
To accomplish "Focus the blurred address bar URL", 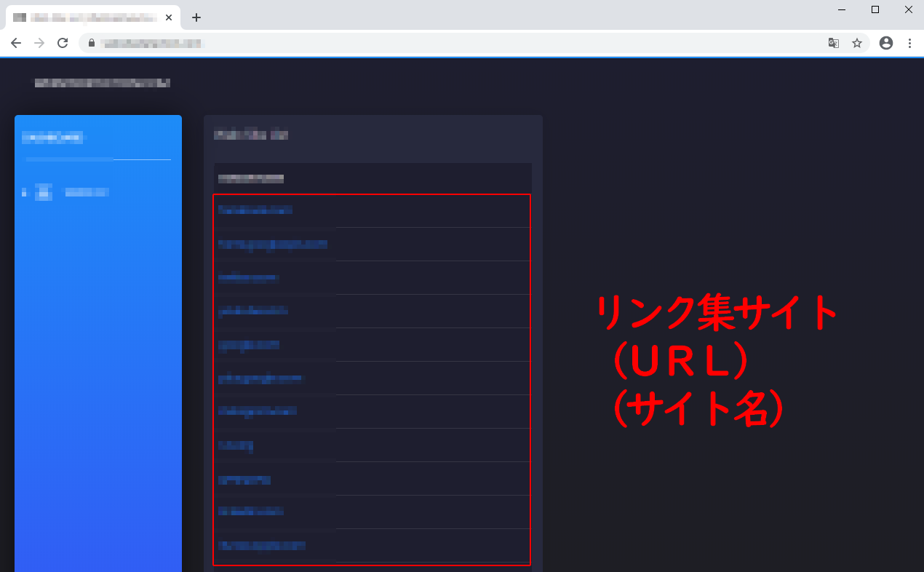I will point(153,43).
